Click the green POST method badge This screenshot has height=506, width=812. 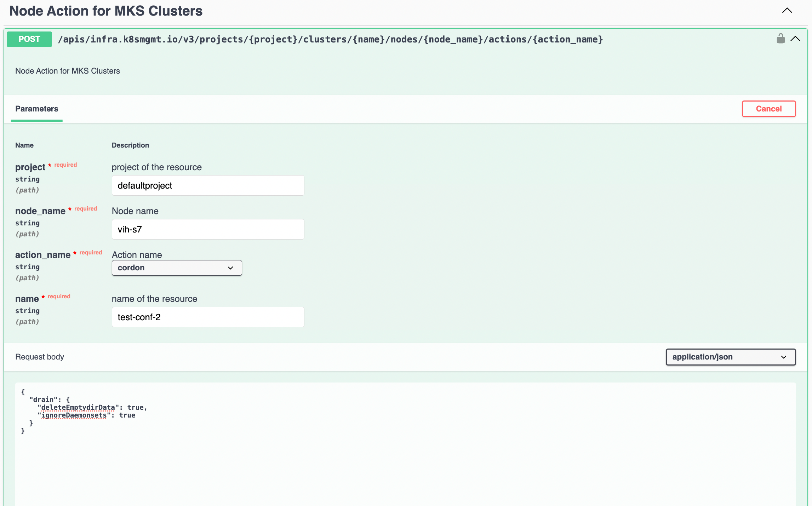coord(29,39)
